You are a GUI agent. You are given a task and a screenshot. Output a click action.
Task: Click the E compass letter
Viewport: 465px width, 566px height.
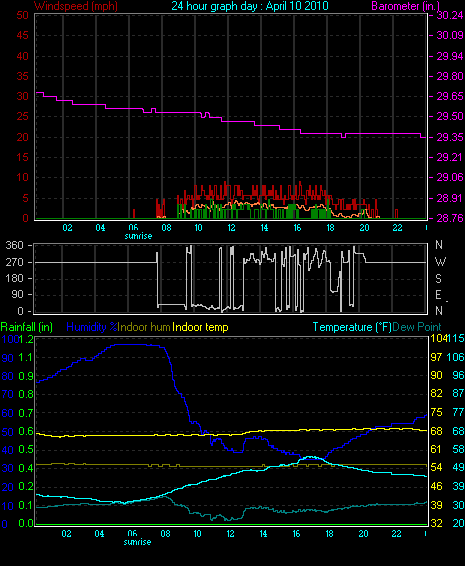click(x=438, y=295)
